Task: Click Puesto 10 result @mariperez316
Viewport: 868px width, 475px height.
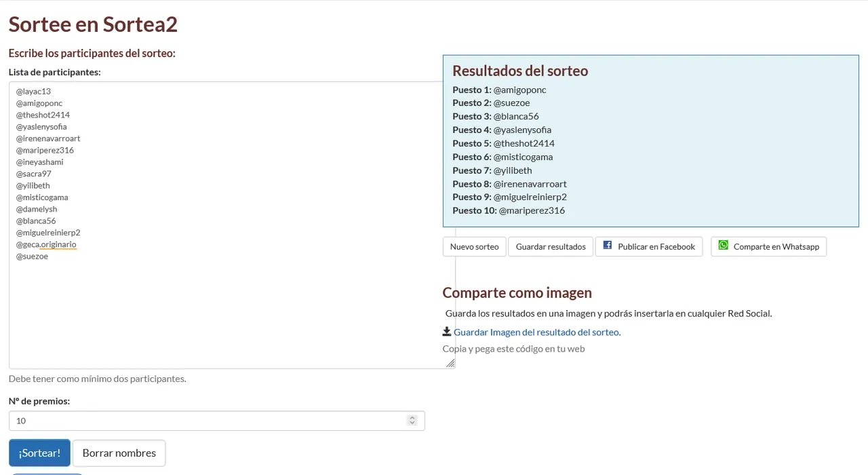Action: pyautogui.click(x=532, y=210)
